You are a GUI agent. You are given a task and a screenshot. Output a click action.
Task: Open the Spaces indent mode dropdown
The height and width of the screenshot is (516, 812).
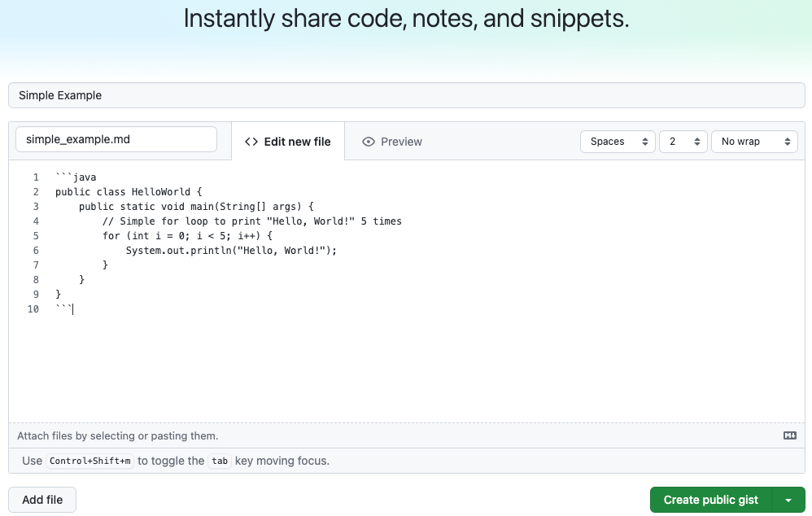click(x=618, y=142)
